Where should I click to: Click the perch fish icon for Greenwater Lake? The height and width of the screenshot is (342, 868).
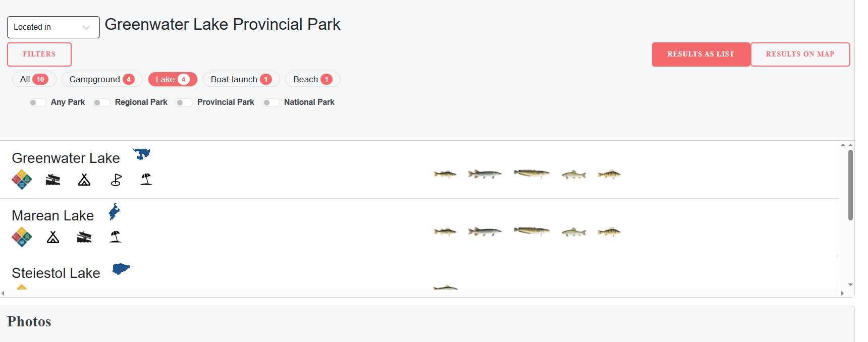click(x=609, y=174)
